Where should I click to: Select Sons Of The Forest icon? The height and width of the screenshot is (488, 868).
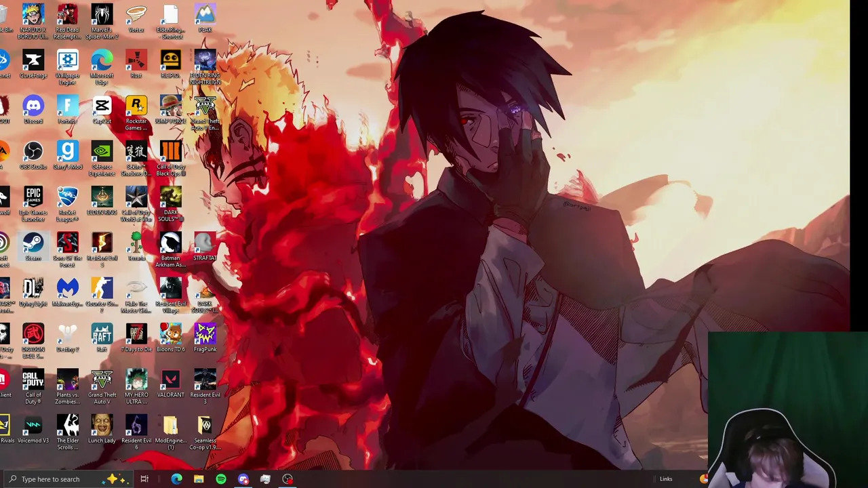67,249
